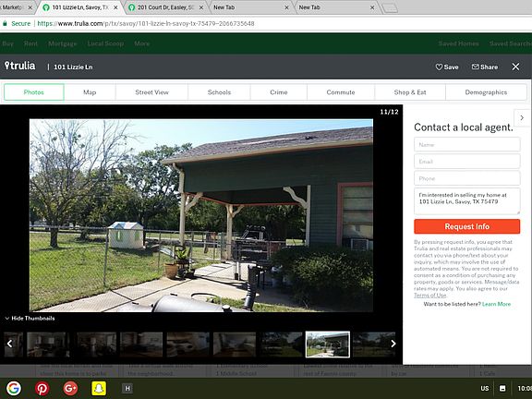Focus the Phone input field

tap(466, 178)
